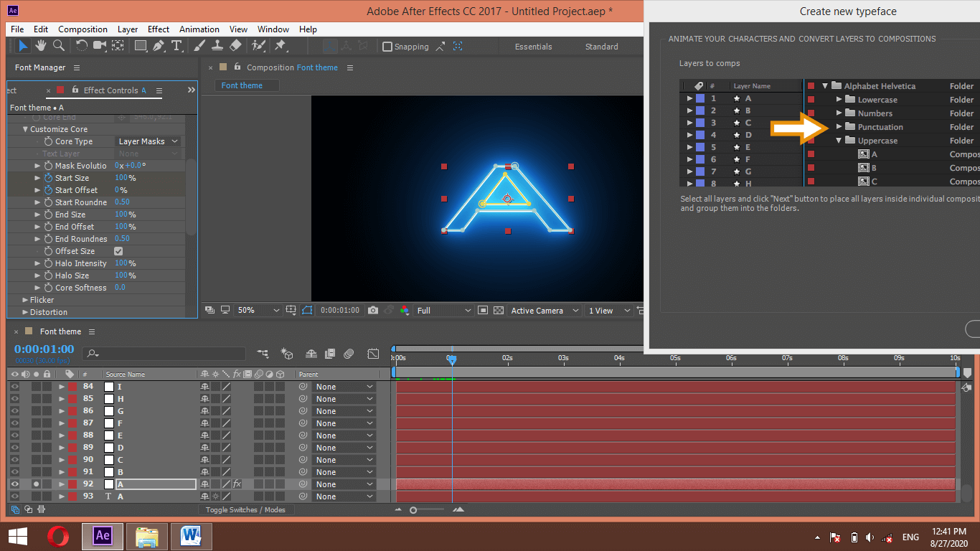
Task: Enable the Snapping checkbox
Action: (387, 47)
